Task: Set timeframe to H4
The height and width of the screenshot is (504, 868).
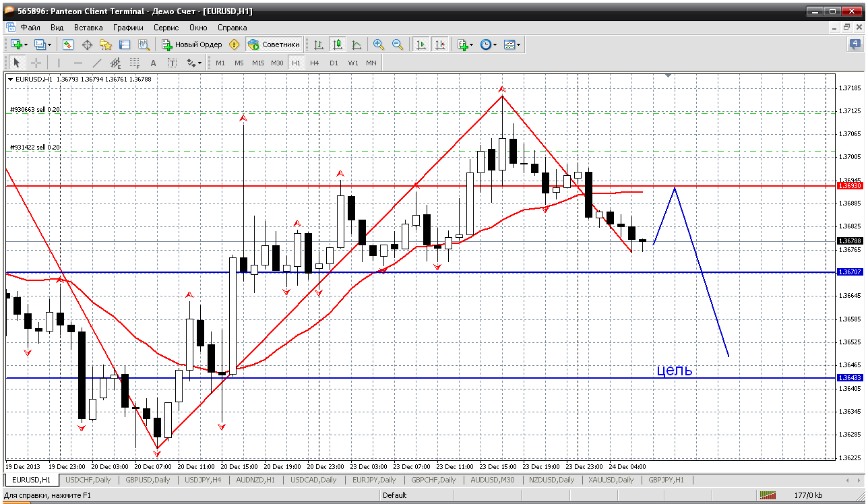Action: pyautogui.click(x=315, y=63)
